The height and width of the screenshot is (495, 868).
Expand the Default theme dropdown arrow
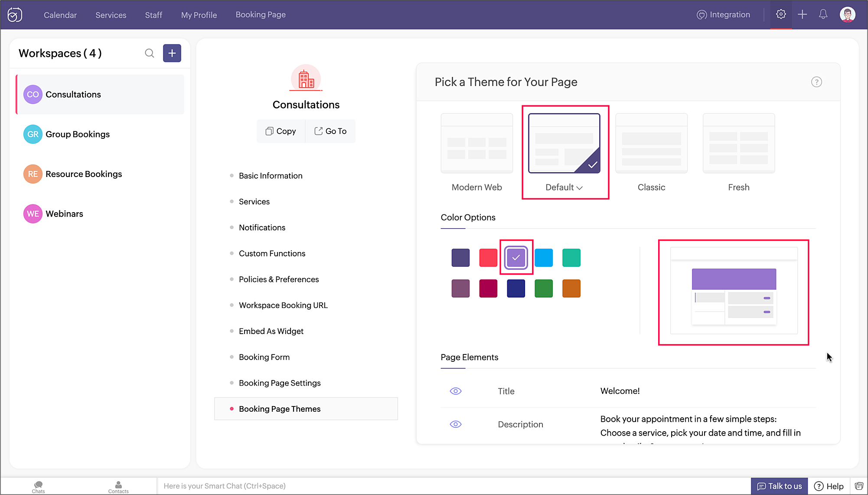pyautogui.click(x=580, y=187)
